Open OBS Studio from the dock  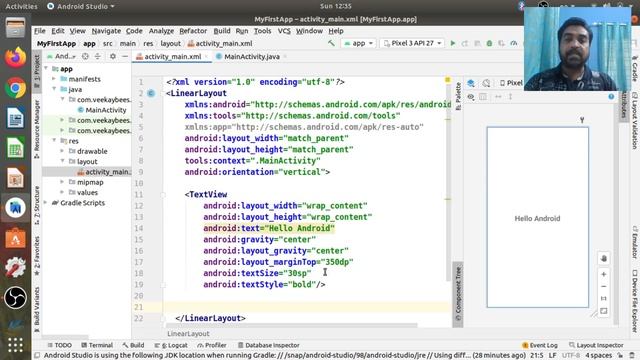coord(16,298)
